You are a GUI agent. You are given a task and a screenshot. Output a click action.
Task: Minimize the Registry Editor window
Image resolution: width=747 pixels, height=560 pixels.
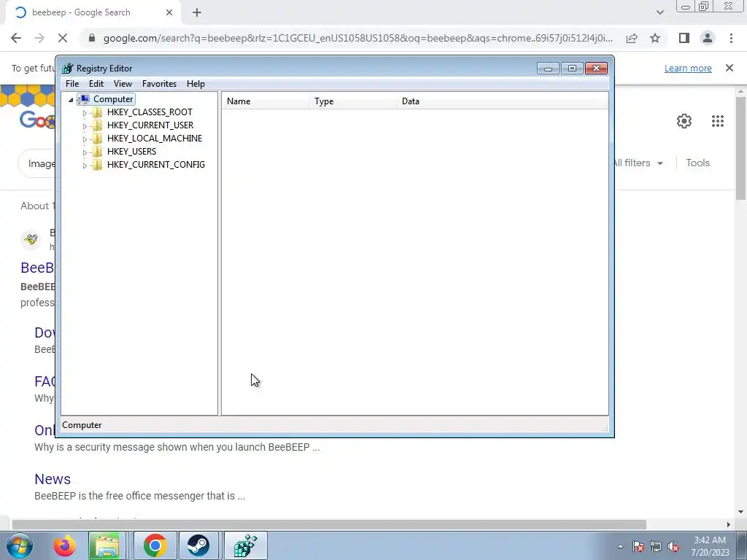tap(548, 69)
